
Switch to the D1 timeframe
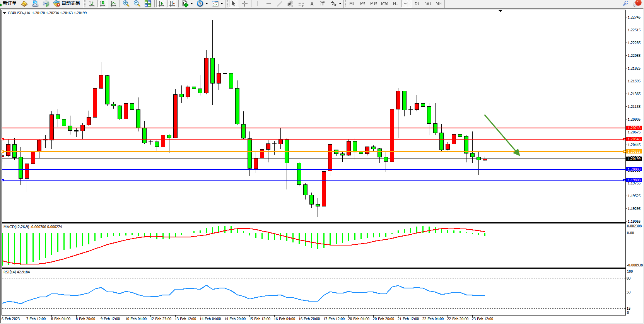pyautogui.click(x=417, y=4)
